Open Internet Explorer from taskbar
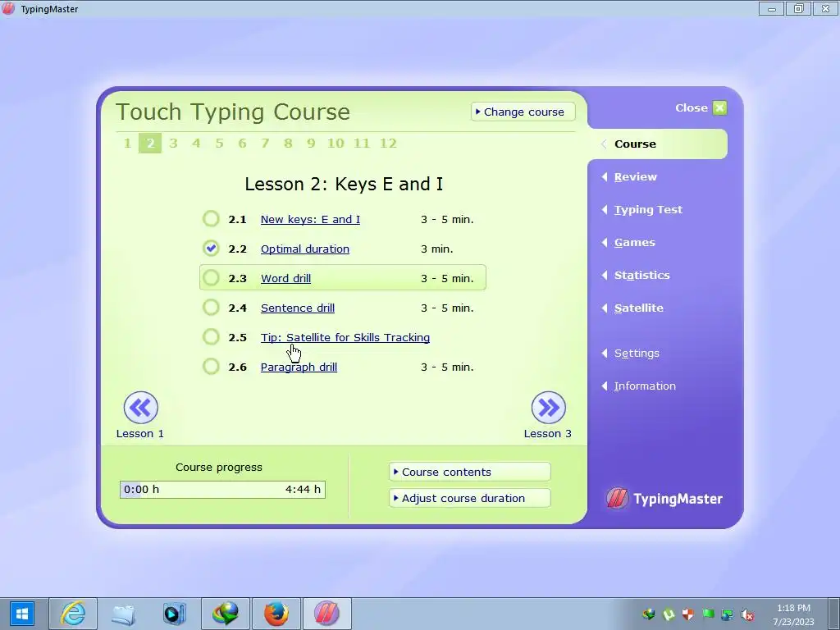Screen dimensions: 840x630 pyautogui.click(x=73, y=614)
